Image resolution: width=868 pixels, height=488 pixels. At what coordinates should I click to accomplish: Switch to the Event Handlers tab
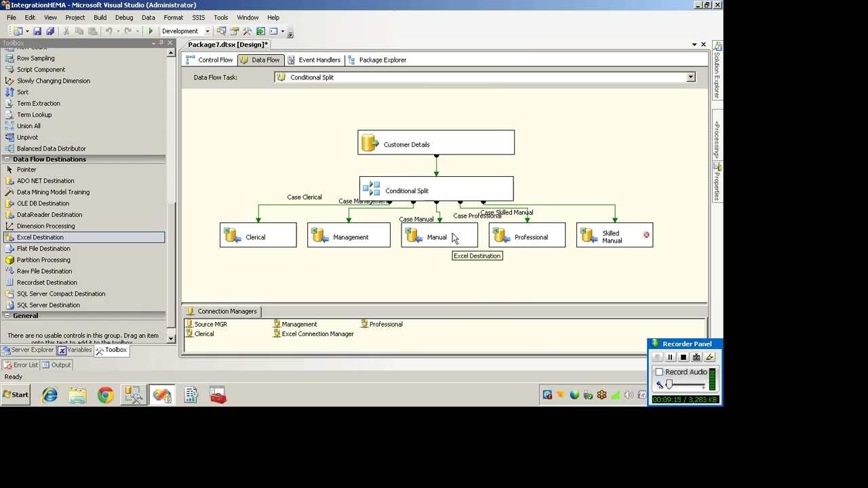point(314,60)
